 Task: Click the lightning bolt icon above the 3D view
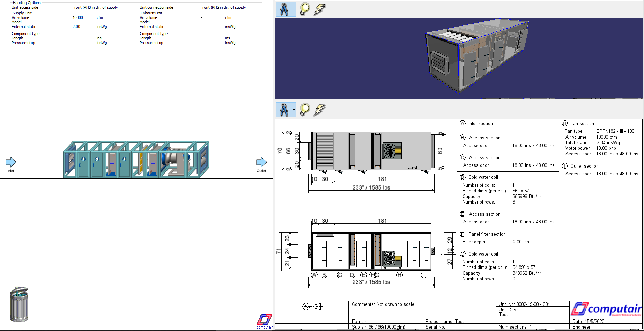coord(319,9)
